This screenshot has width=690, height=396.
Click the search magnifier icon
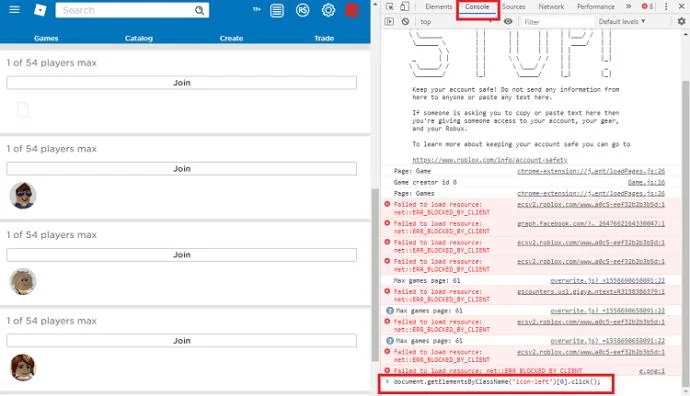pos(199,10)
